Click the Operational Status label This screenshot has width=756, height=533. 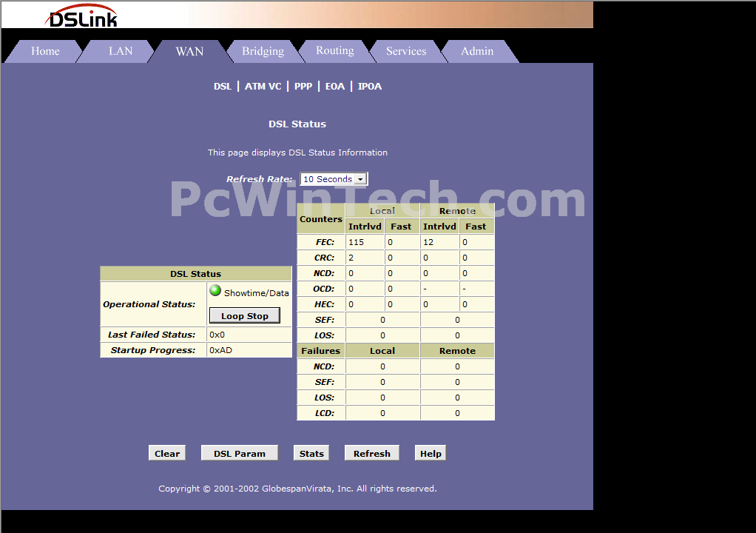(x=149, y=304)
